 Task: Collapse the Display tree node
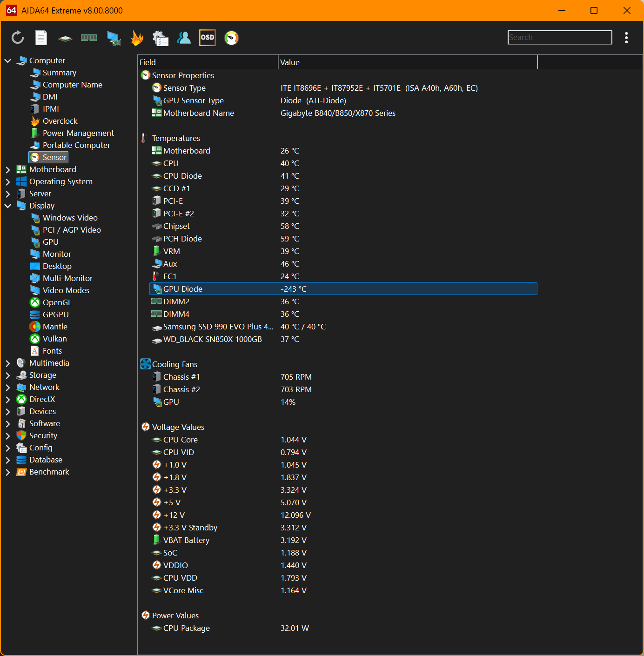coord(8,206)
